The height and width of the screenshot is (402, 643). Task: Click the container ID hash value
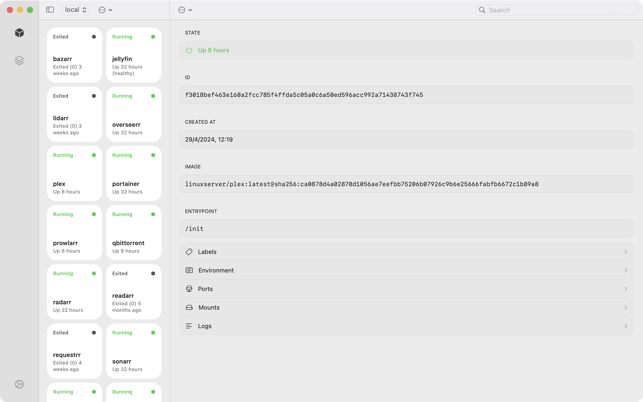pyautogui.click(x=304, y=95)
